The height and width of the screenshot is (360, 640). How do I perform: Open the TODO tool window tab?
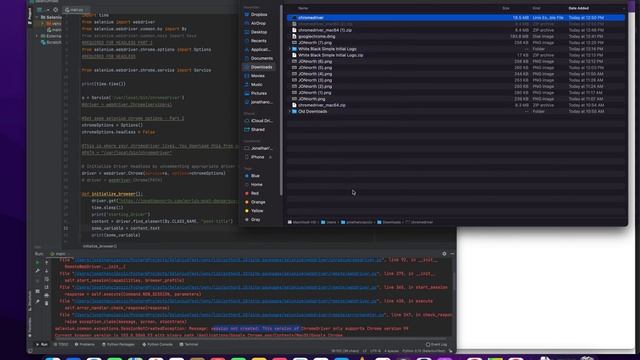pyautogui.click(x=61, y=344)
